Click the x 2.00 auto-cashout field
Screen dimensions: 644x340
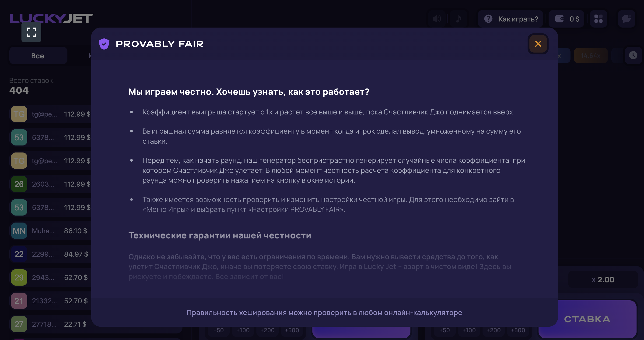(603, 280)
